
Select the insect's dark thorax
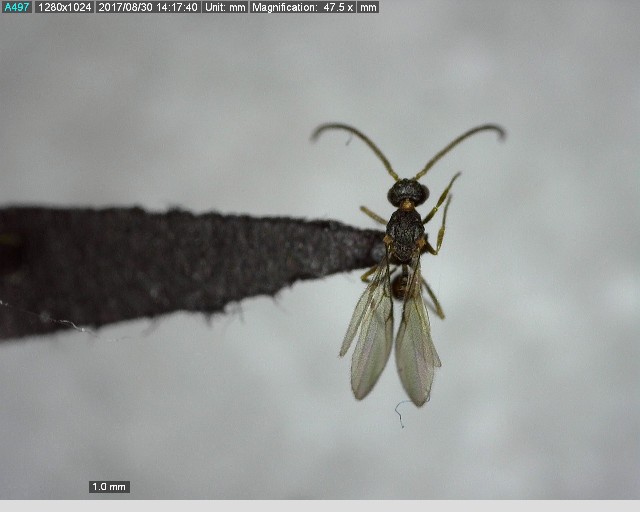click(x=405, y=231)
